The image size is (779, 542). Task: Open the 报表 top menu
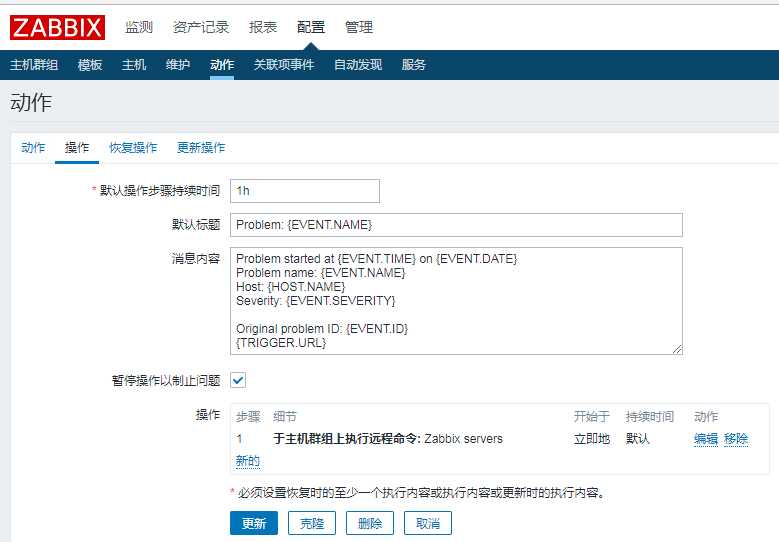point(263,27)
